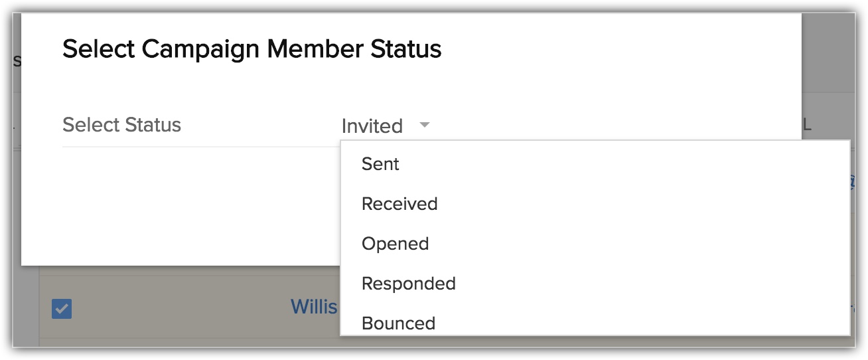Screen dimensions: 868x360
Task: Click the Select Campaign Member Status title
Action: (x=252, y=49)
